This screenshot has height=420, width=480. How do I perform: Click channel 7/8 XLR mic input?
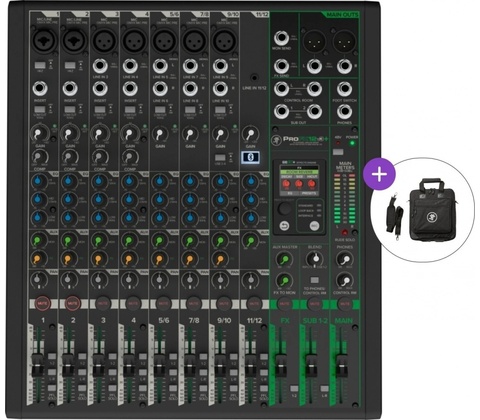194,41
